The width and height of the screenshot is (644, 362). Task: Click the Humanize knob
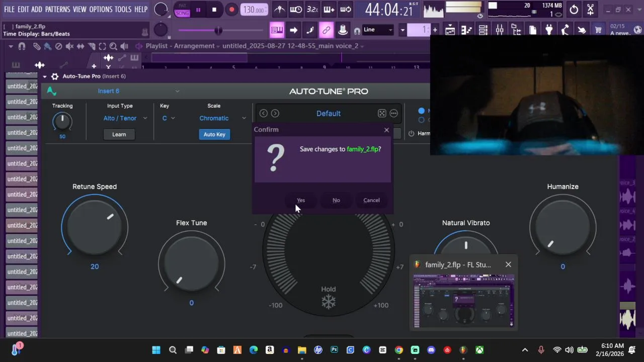click(x=562, y=226)
